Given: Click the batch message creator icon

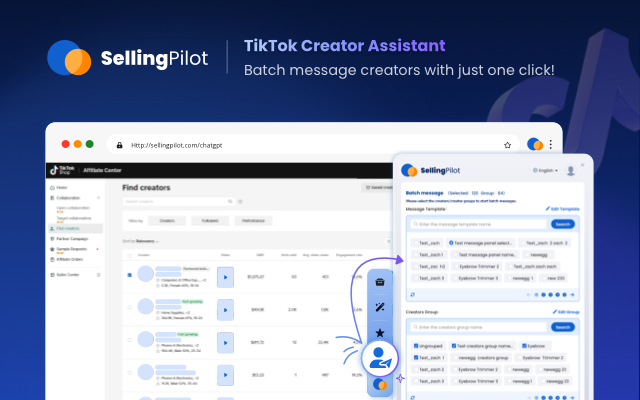Looking at the screenshot, I should click(x=380, y=358).
